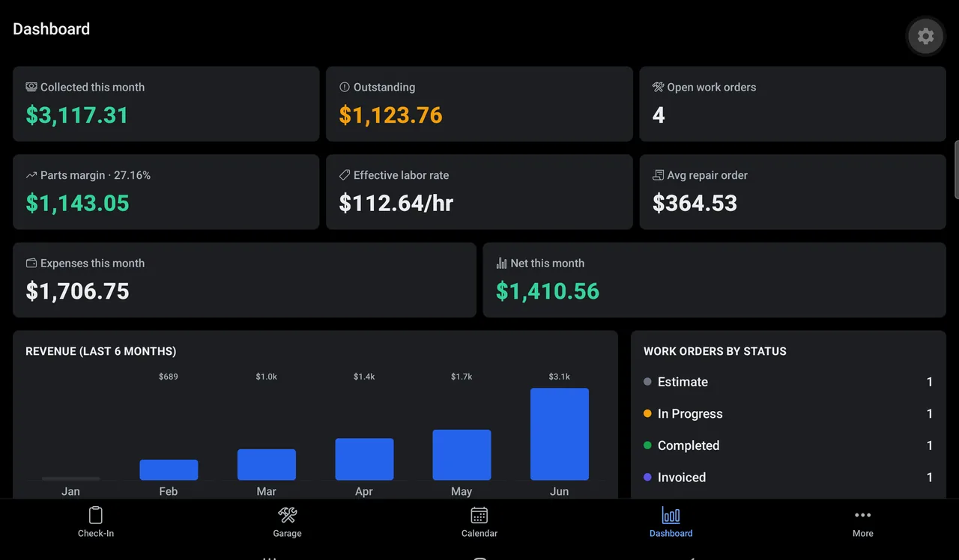959x560 pixels.
Task: Click the tag icon beside Effective labor rate
Action: coord(345,175)
